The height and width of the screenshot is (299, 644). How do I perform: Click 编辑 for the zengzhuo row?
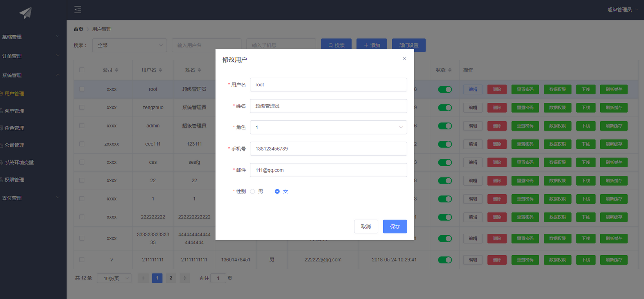(x=473, y=107)
